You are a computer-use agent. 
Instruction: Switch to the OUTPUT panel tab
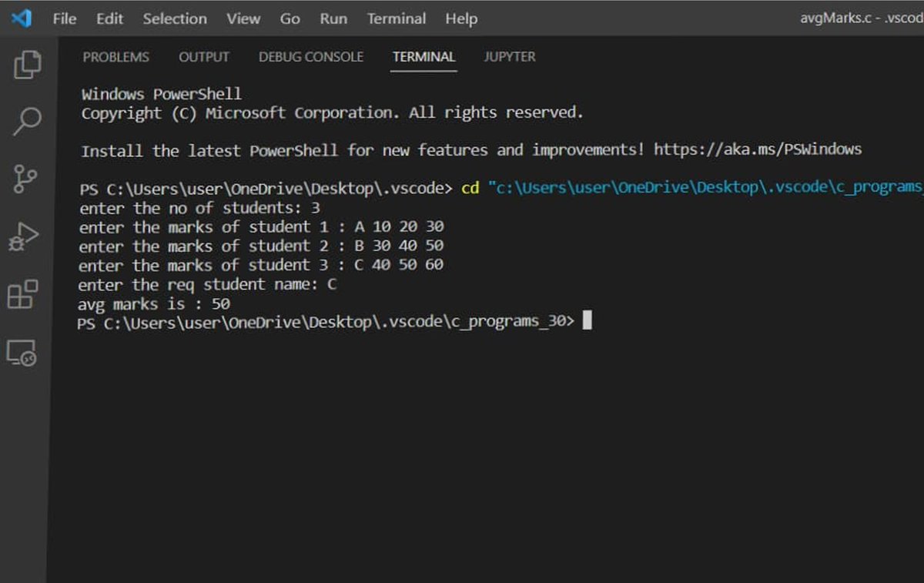204,57
